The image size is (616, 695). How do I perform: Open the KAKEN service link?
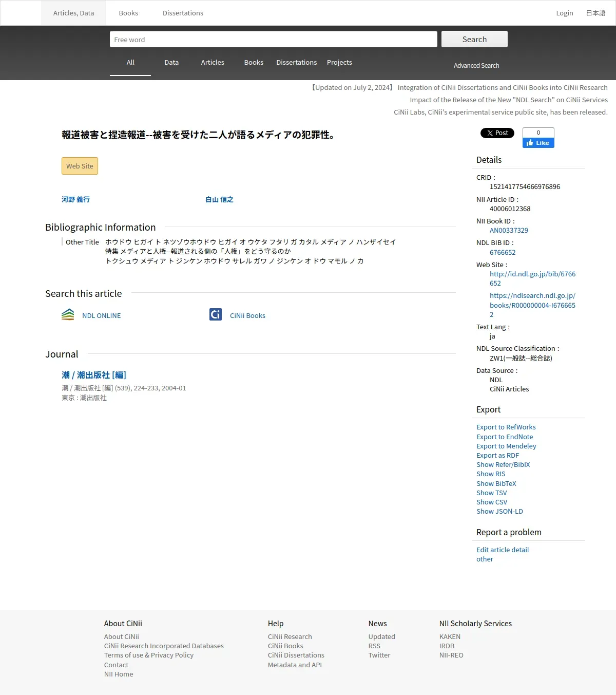coord(450,636)
